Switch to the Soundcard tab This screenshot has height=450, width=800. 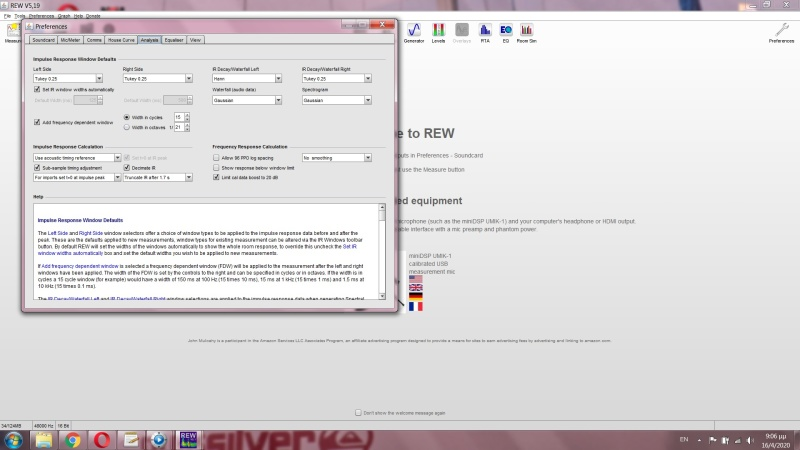click(x=43, y=39)
